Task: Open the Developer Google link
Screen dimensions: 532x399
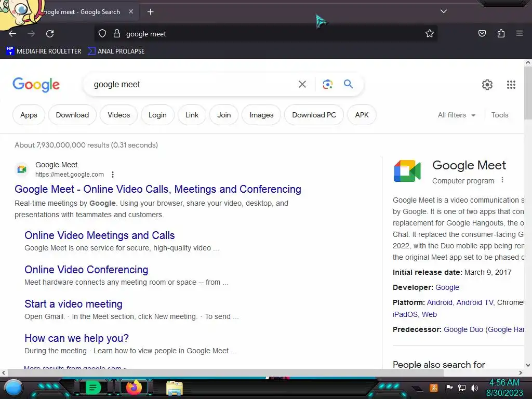Action: point(447,287)
